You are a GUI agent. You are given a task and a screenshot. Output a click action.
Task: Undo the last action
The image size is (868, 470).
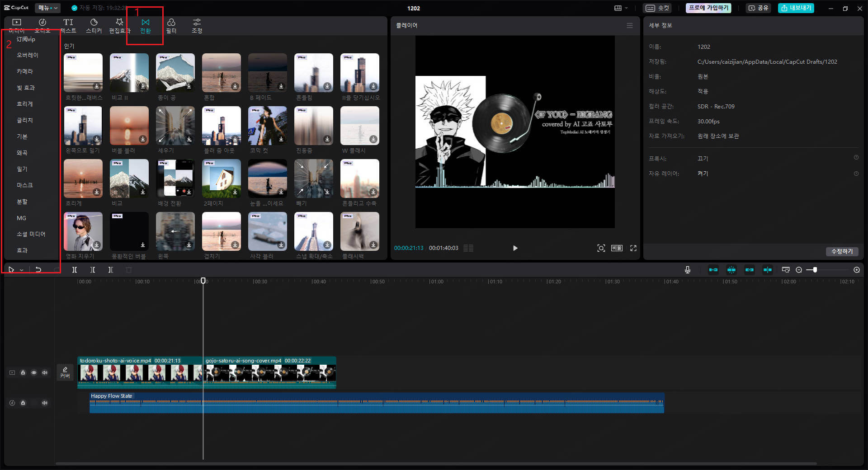pos(38,270)
